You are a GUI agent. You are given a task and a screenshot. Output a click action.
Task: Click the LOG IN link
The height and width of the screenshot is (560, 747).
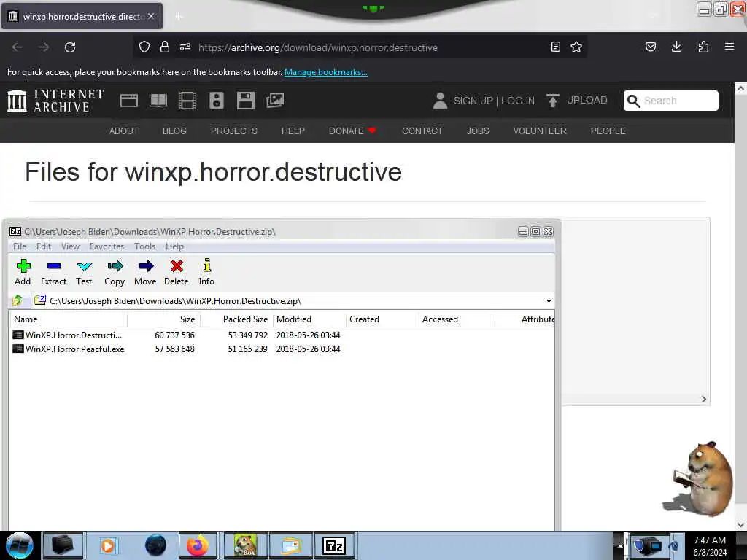[x=518, y=101]
